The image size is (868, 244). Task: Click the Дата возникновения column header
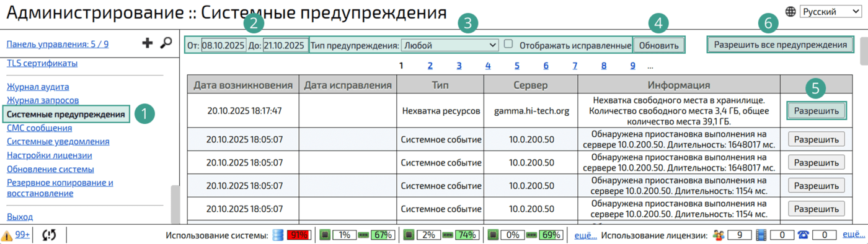[243, 85]
